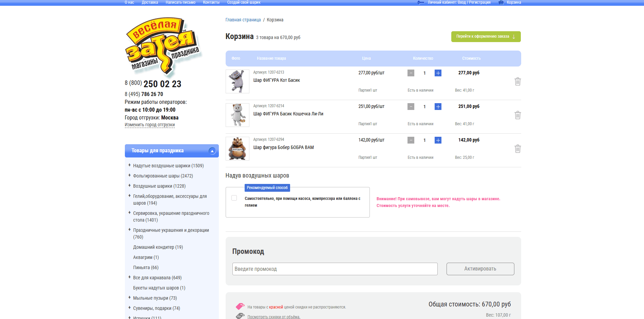This screenshot has height=319, width=644.
Task: Delete Шар ФИГУРА Кот Басик from cart
Action: point(517,81)
